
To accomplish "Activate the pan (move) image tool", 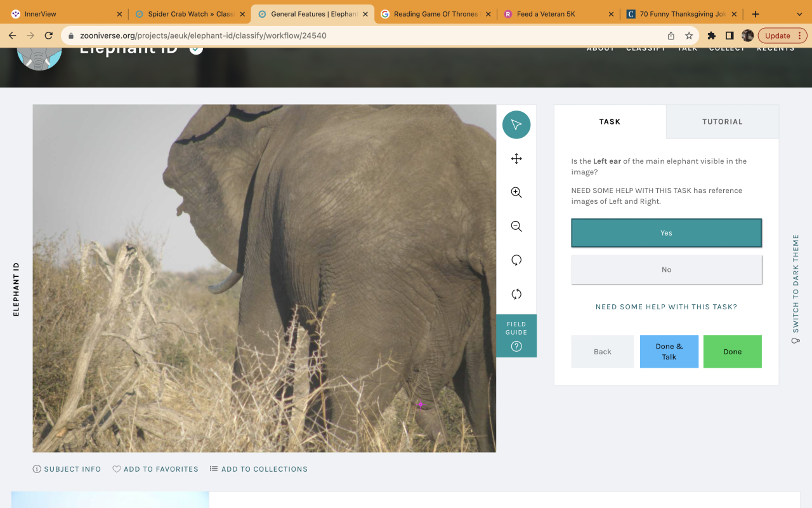I will pyautogui.click(x=516, y=159).
